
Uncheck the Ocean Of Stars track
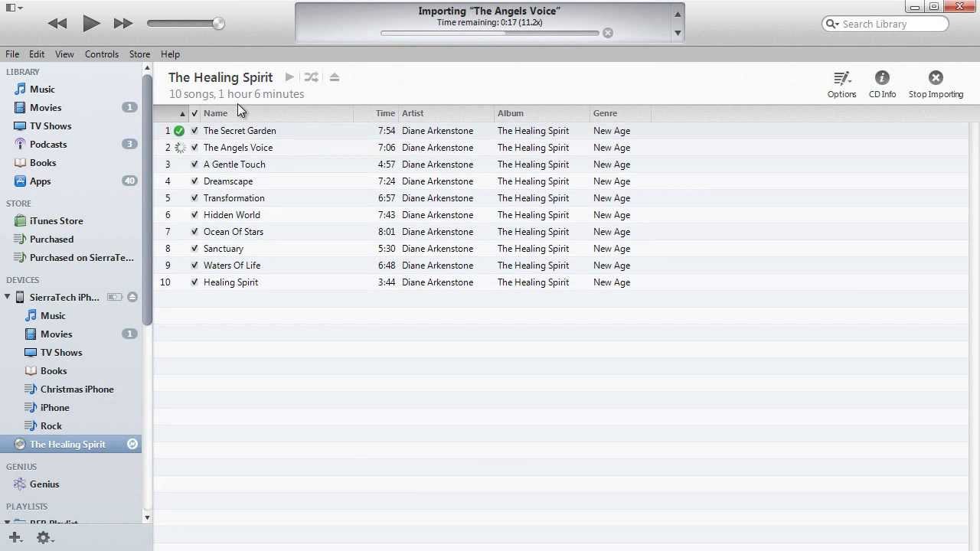(x=194, y=232)
